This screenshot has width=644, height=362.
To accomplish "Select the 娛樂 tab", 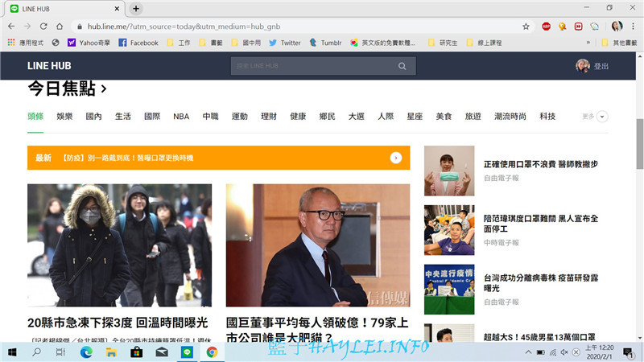I will coord(64,117).
